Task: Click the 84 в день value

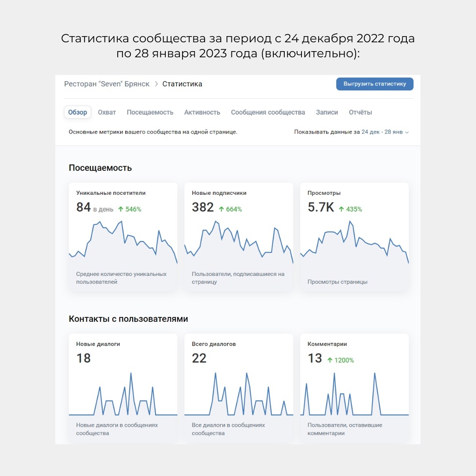Action: [x=94, y=207]
